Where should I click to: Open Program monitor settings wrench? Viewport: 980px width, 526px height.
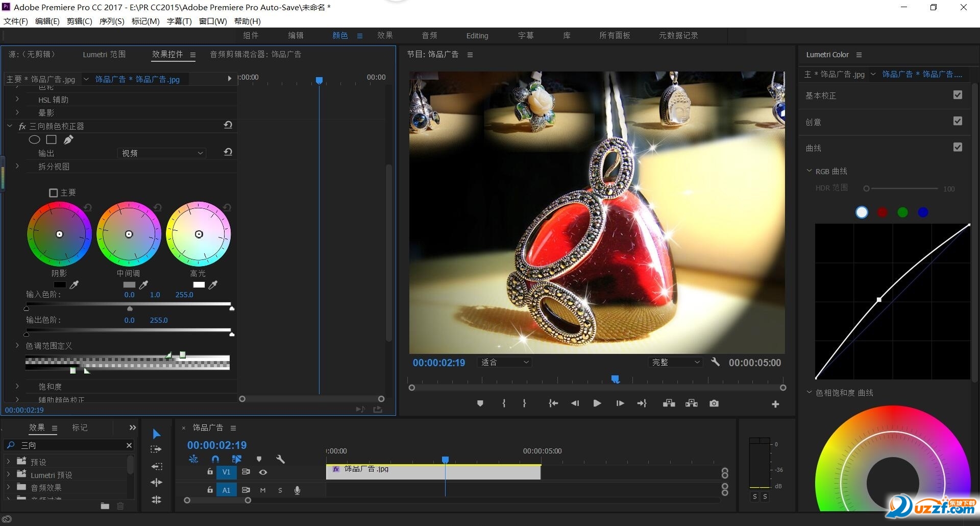click(715, 362)
